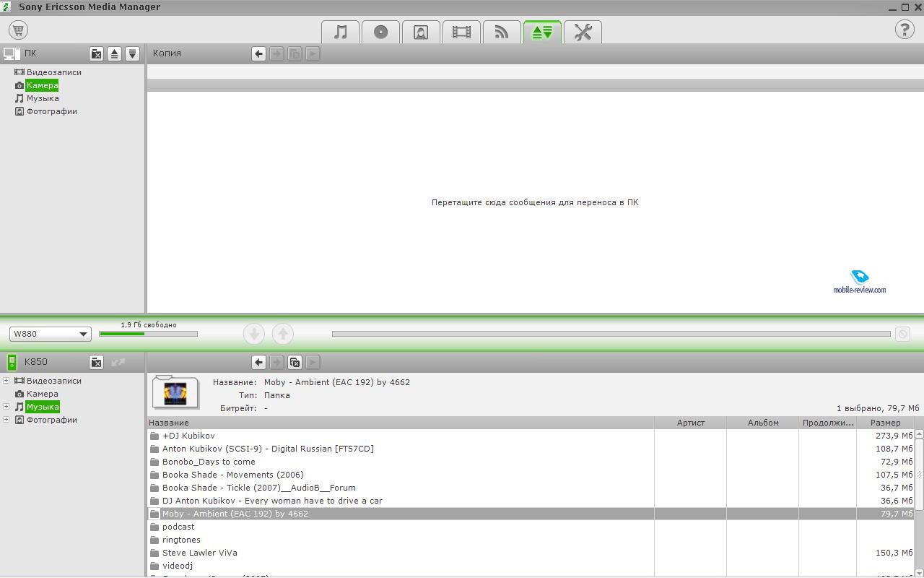Click forward arrow in Копия panel
This screenshot has width=924, height=578.
[x=276, y=53]
